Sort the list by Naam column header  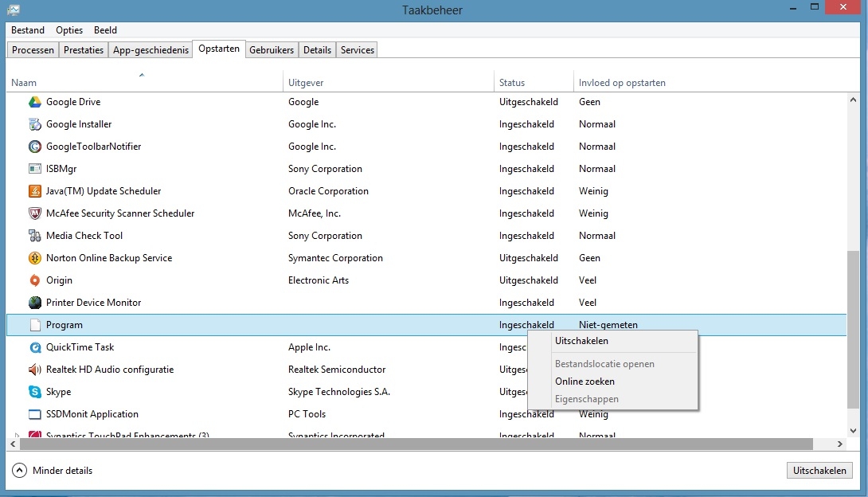pyautogui.click(x=24, y=83)
